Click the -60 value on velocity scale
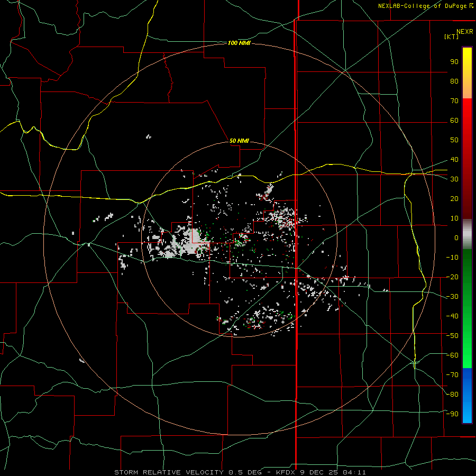The image size is (476, 476). [452, 355]
